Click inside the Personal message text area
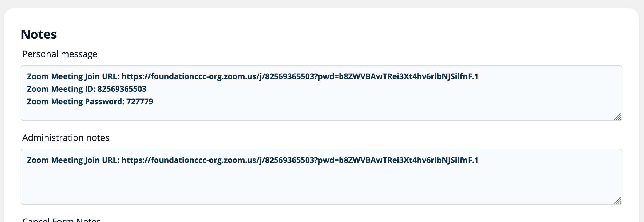Image resolution: width=644 pixels, height=222 pixels. pyautogui.click(x=321, y=93)
